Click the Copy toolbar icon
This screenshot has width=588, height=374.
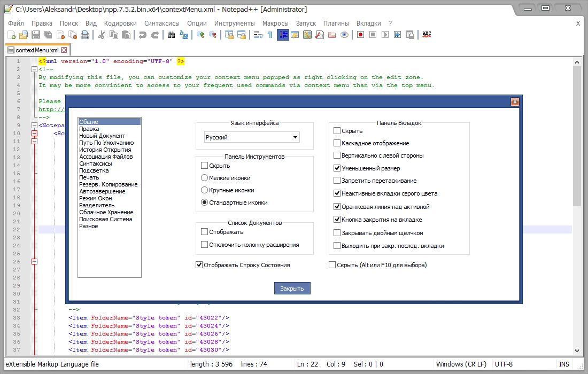click(x=114, y=35)
